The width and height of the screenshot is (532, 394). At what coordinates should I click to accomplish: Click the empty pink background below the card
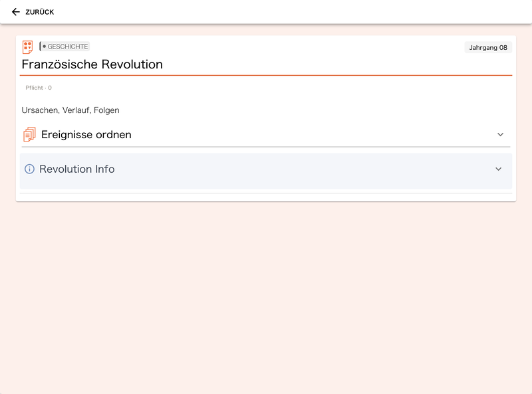266,298
